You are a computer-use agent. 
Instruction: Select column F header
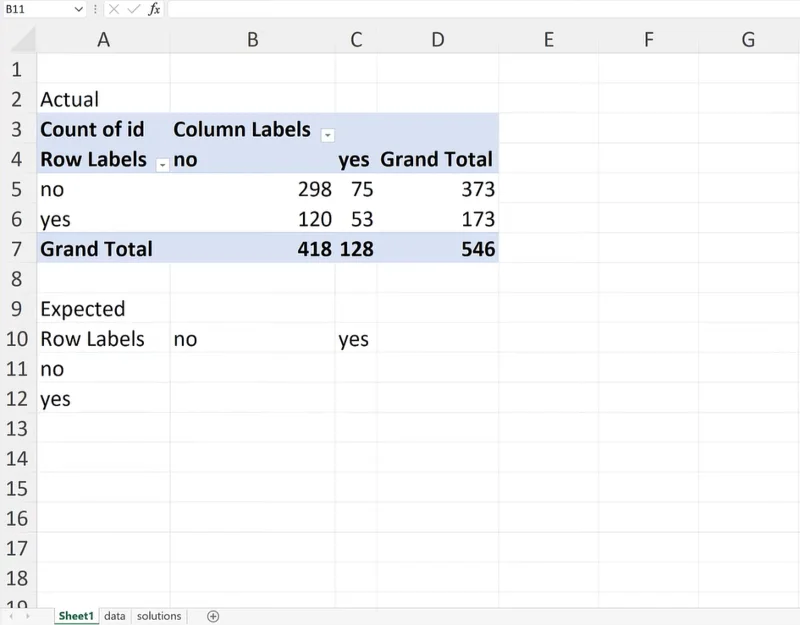[x=648, y=39]
